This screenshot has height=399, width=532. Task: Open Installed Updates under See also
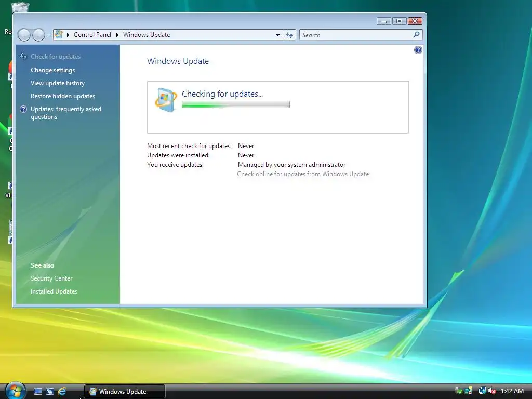pyautogui.click(x=54, y=291)
